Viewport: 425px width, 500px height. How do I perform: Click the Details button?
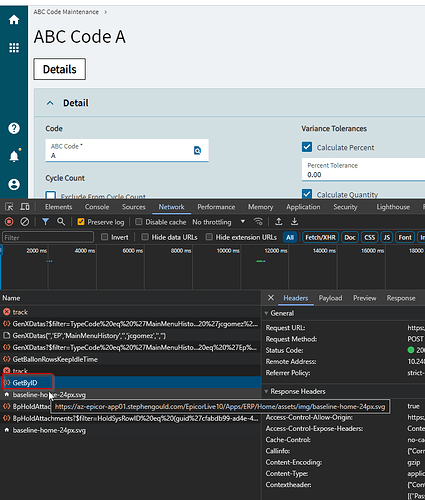tap(60, 69)
